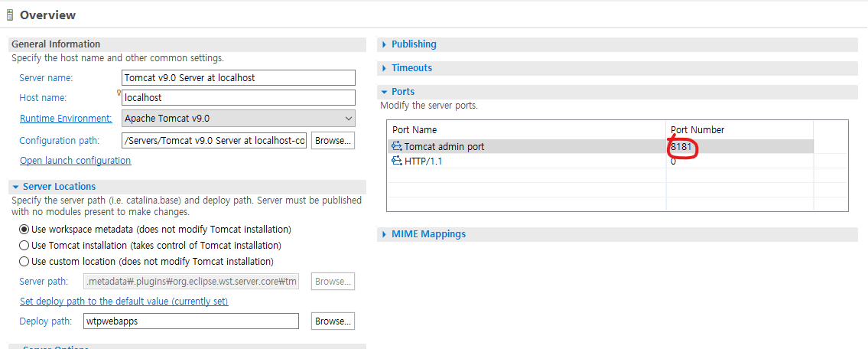Screen dimensions: 868x349
Task: Open the Runtime Environment link
Action: [66, 119]
